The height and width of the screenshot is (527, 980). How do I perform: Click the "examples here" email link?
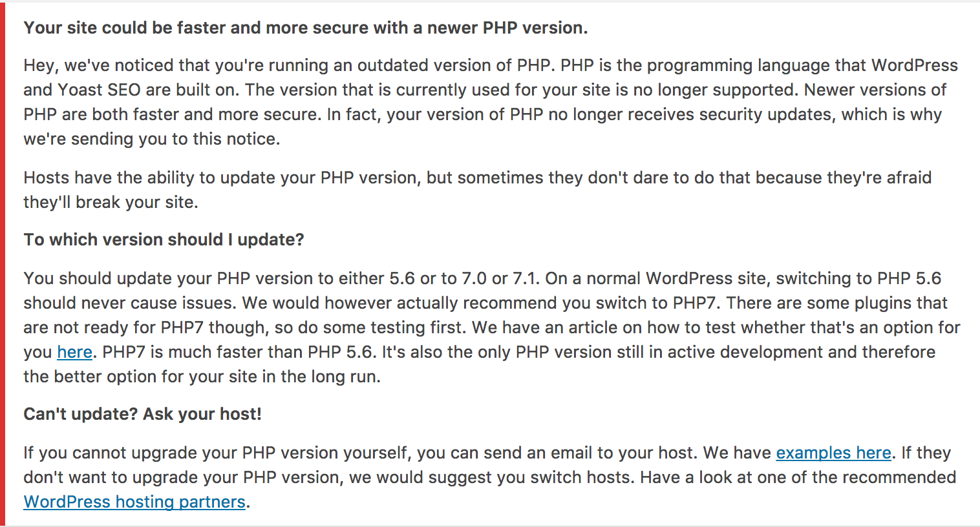(833, 453)
